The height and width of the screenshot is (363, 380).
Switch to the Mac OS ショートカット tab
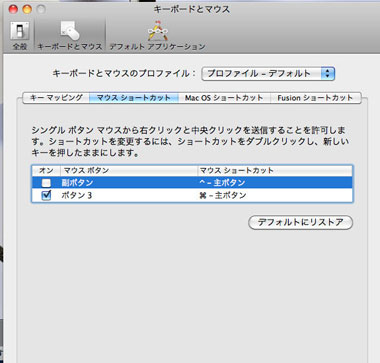pos(224,98)
